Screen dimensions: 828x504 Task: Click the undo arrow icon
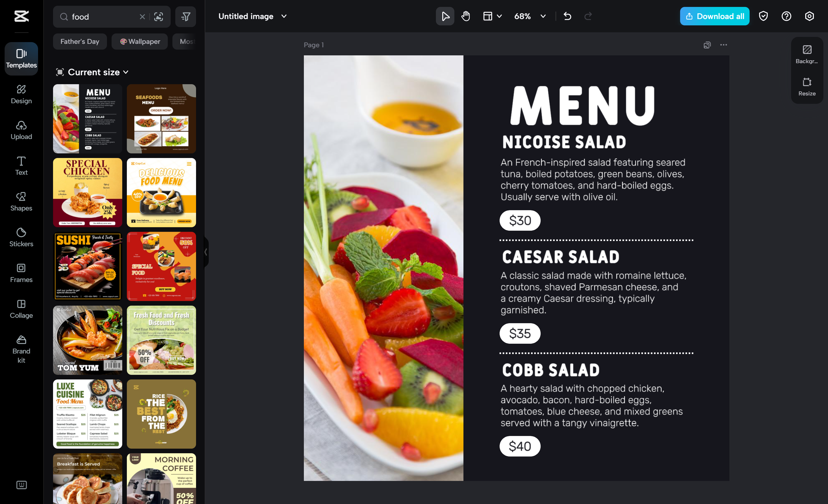[567, 16]
